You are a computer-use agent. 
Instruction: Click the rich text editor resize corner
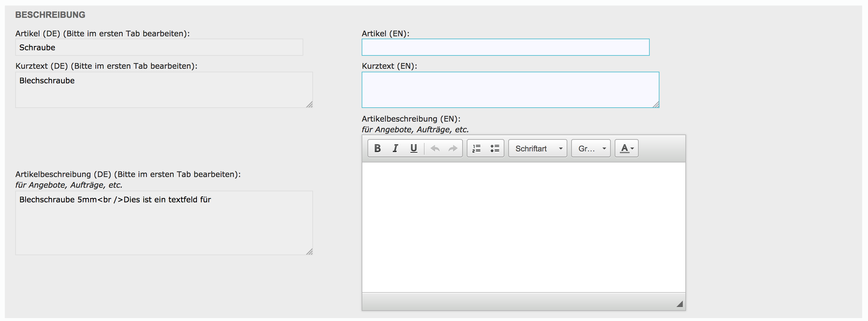pos(680,304)
